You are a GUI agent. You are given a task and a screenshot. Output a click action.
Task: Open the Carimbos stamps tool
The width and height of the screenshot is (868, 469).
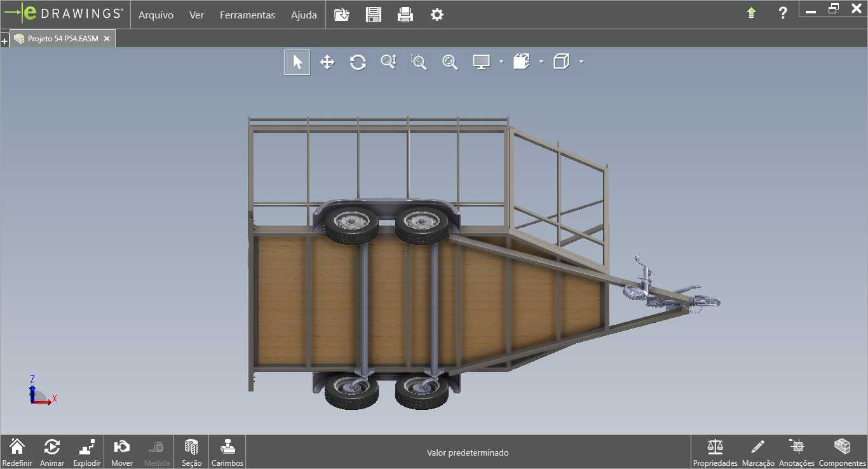[x=227, y=452]
